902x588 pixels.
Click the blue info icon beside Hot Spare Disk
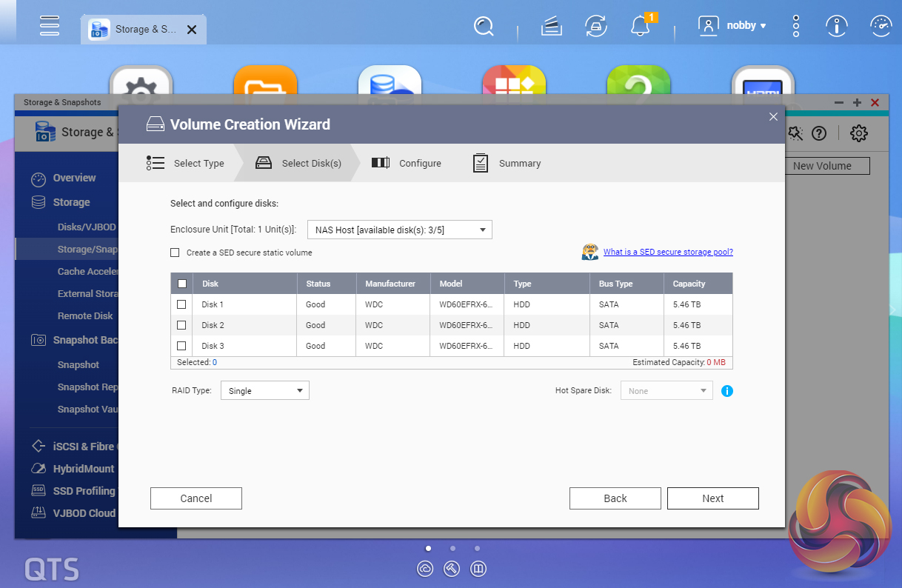click(726, 391)
